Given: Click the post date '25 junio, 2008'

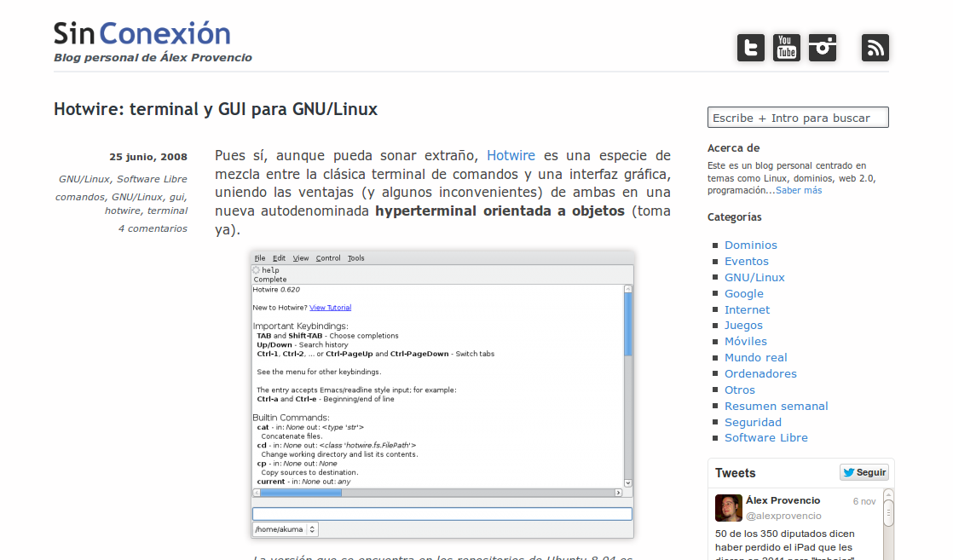Looking at the screenshot, I should (148, 157).
